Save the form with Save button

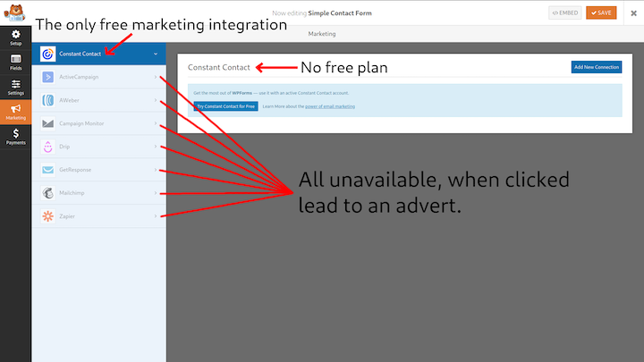[x=601, y=13]
